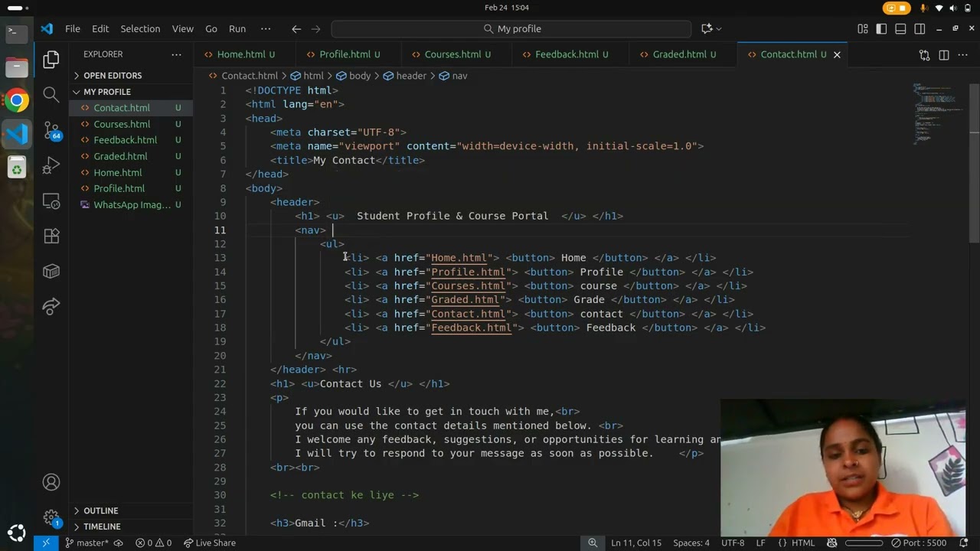Open the Containers view in activity bar
980x551 pixels.
[x=51, y=272]
